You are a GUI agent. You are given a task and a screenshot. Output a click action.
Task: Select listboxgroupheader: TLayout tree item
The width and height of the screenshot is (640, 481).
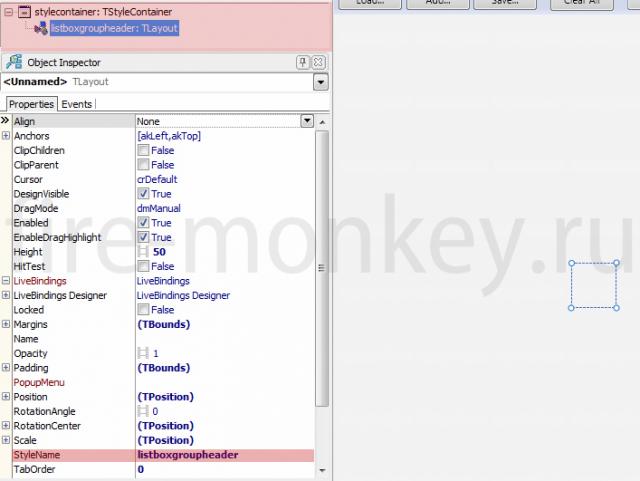114,28
